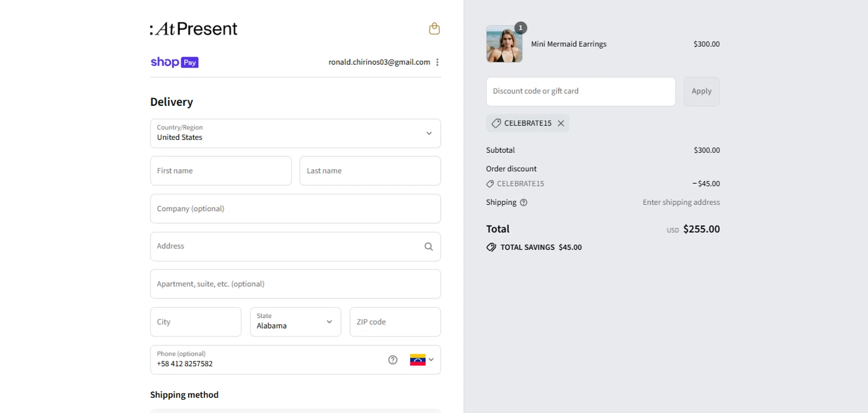The height and width of the screenshot is (413, 868).
Task: Click the −$45.00 discount amount
Action: 706,184
